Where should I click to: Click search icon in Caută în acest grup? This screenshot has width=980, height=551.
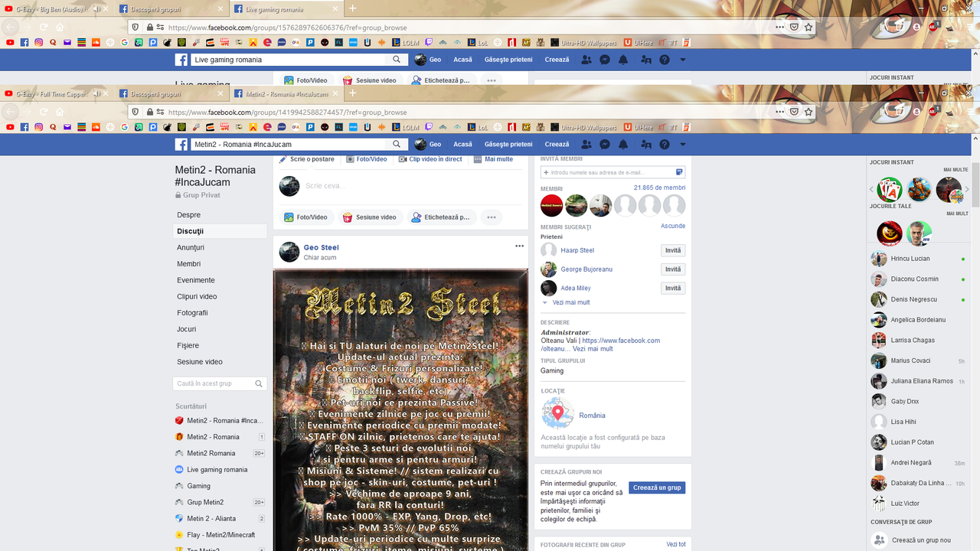[259, 383]
